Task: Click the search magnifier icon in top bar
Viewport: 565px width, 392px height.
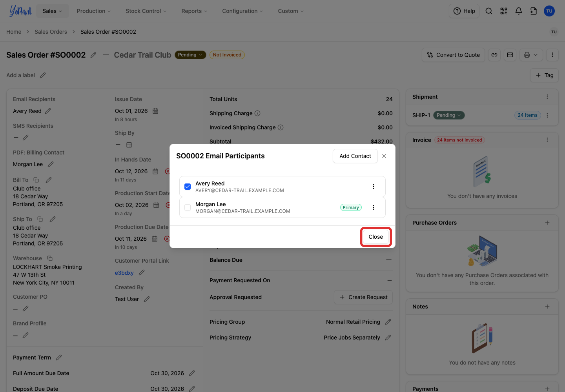Action: (x=489, y=11)
